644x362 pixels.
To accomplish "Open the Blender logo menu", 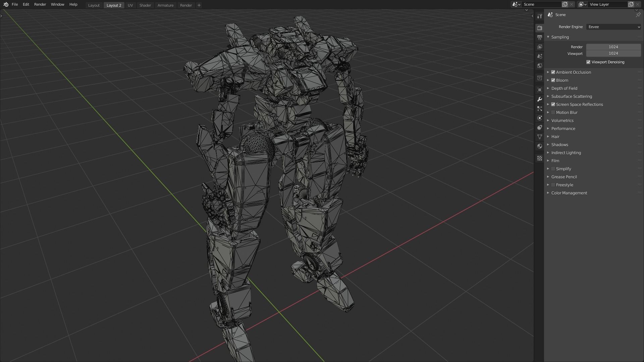I will (x=6, y=4).
